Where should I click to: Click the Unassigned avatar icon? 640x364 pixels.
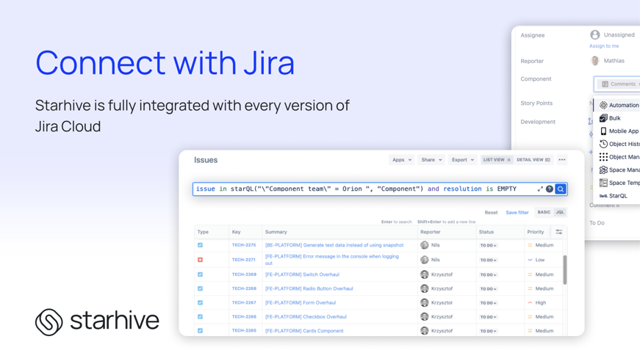tap(595, 35)
